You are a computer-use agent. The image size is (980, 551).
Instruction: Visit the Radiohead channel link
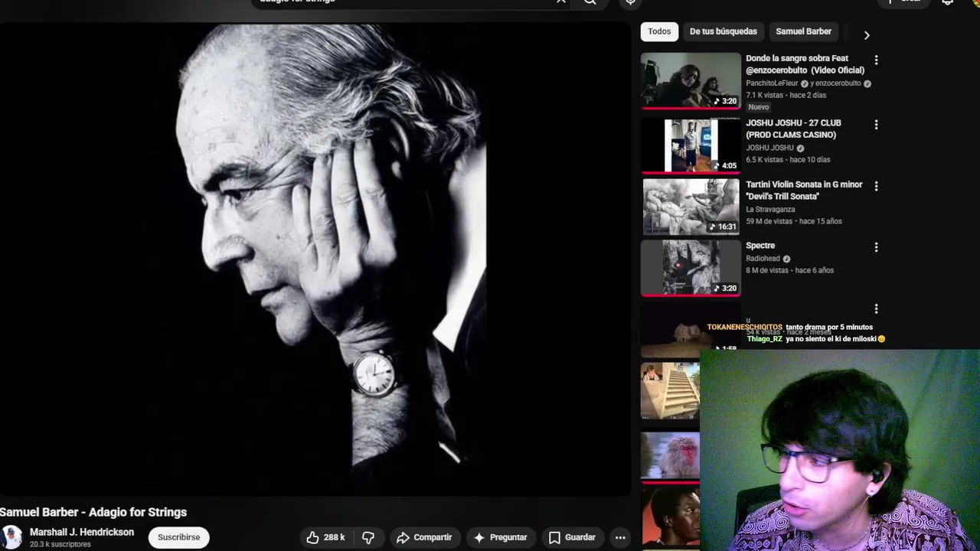point(763,259)
